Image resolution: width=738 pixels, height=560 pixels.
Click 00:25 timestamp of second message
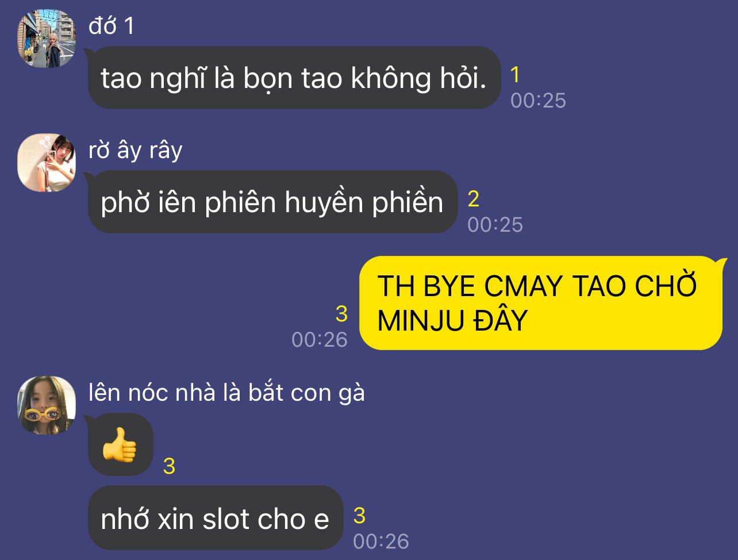pyautogui.click(x=495, y=225)
